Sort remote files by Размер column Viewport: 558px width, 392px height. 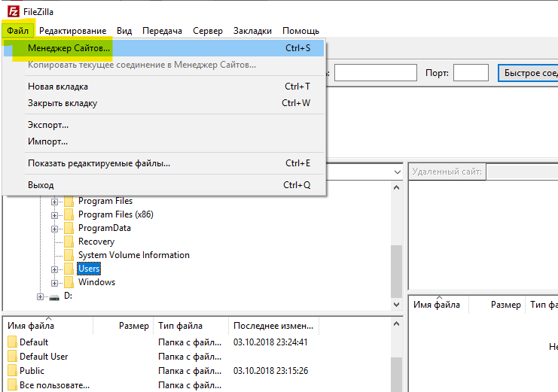coord(497,305)
